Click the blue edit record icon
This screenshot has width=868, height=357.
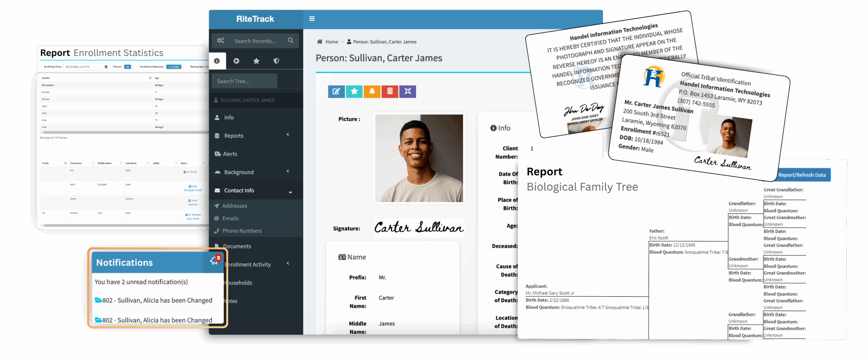click(x=336, y=91)
